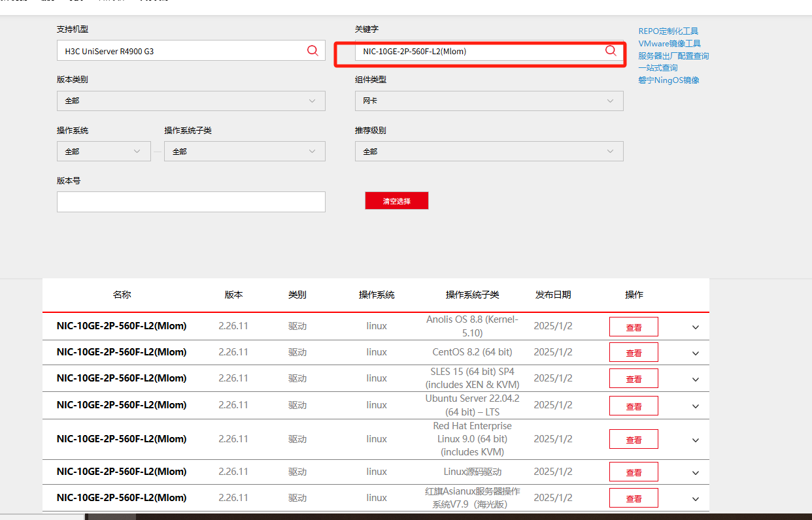Viewport: 812px width, 520px height.
Task: Click search icon in 支持机型 field
Action: (x=313, y=50)
